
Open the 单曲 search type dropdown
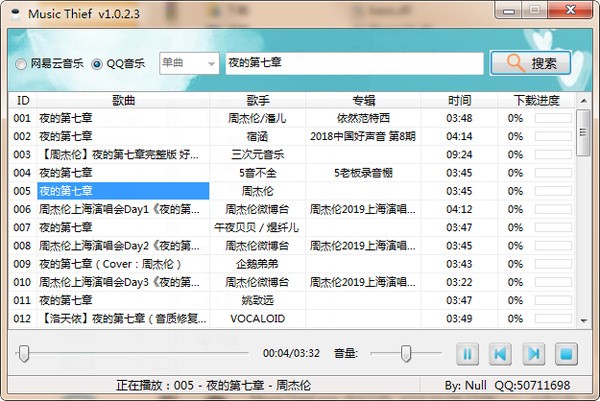tap(188, 63)
